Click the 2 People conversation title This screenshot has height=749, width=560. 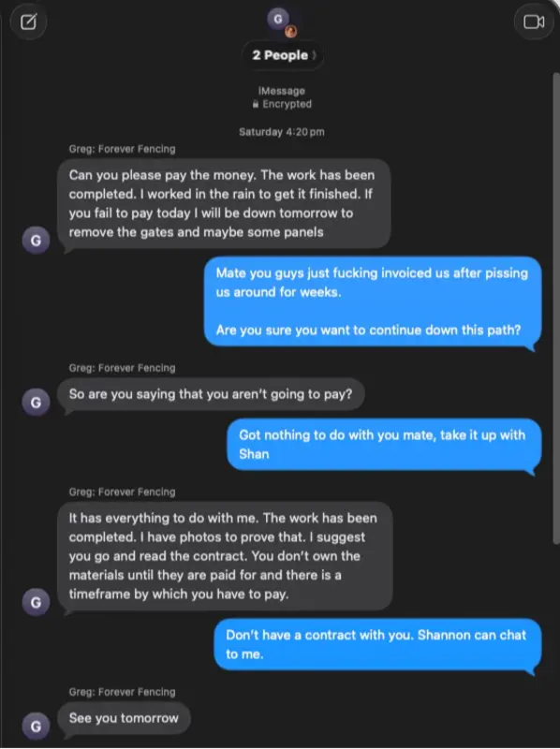(281, 55)
